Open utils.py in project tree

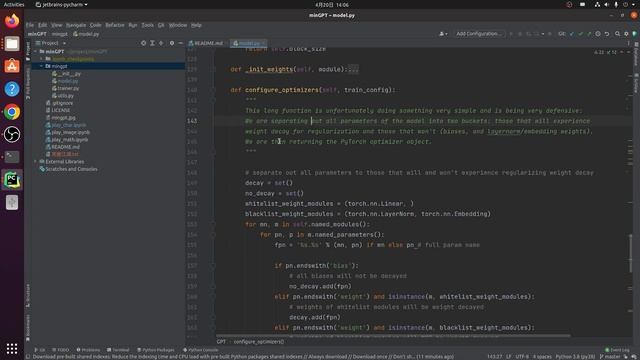coord(63,96)
